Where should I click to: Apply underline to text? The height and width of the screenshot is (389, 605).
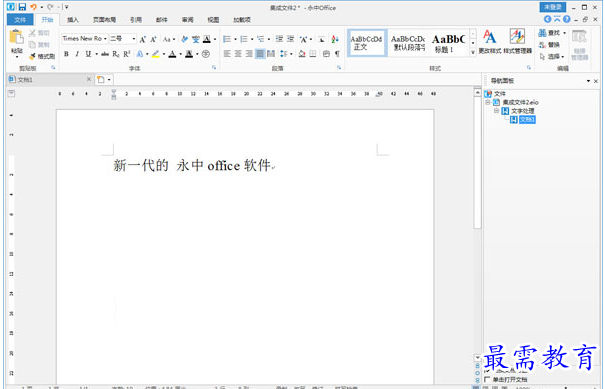coord(88,54)
